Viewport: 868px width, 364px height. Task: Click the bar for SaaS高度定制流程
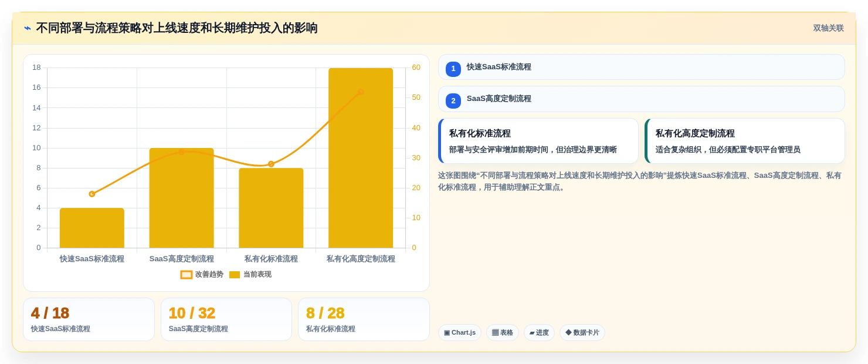click(x=182, y=198)
